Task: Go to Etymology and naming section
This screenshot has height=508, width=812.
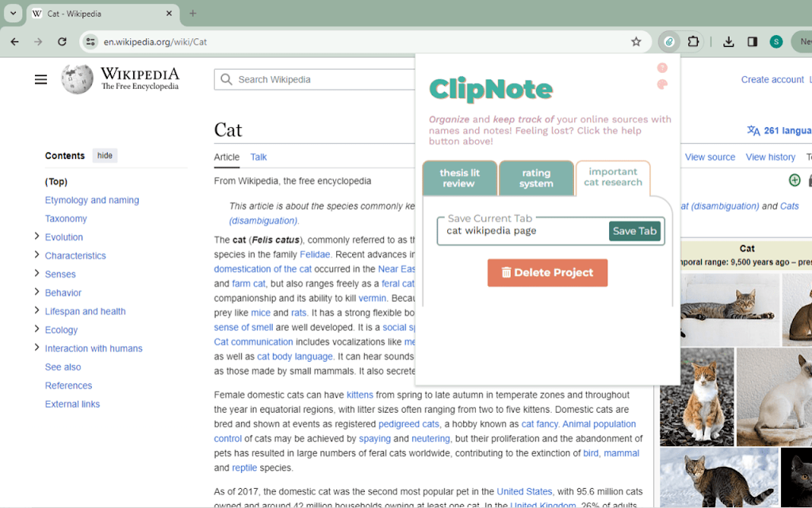Action: (92, 200)
